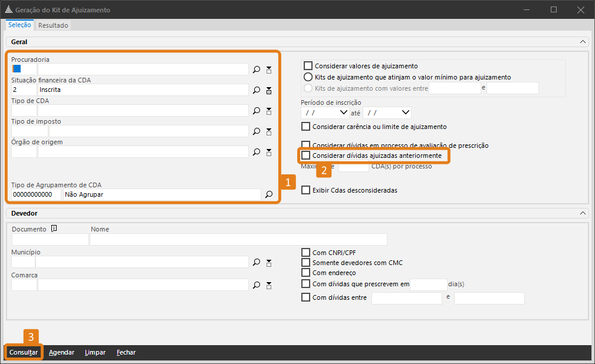Click the Documento info icon
This screenshot has width=595, height=364.
click(x=54, y=229)
